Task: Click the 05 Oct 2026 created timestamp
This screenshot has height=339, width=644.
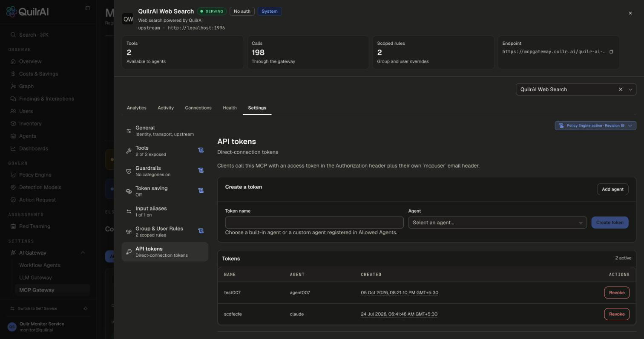Action: [400, 293]
